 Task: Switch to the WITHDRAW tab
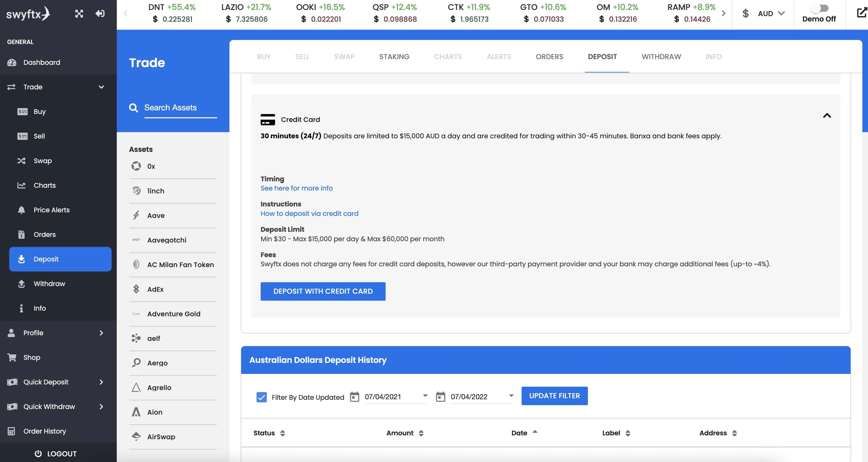point(661,57)
